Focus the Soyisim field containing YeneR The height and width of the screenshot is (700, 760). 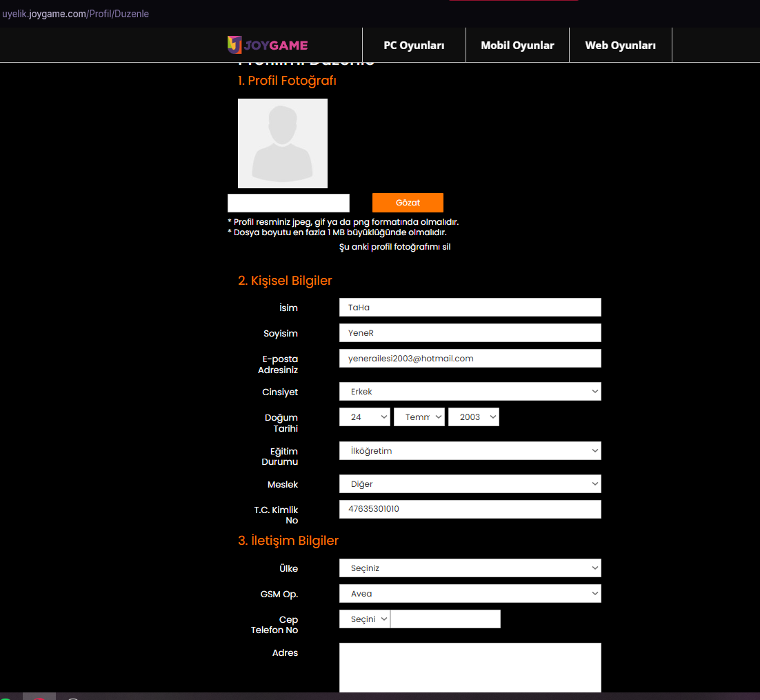tap(470, 333)
